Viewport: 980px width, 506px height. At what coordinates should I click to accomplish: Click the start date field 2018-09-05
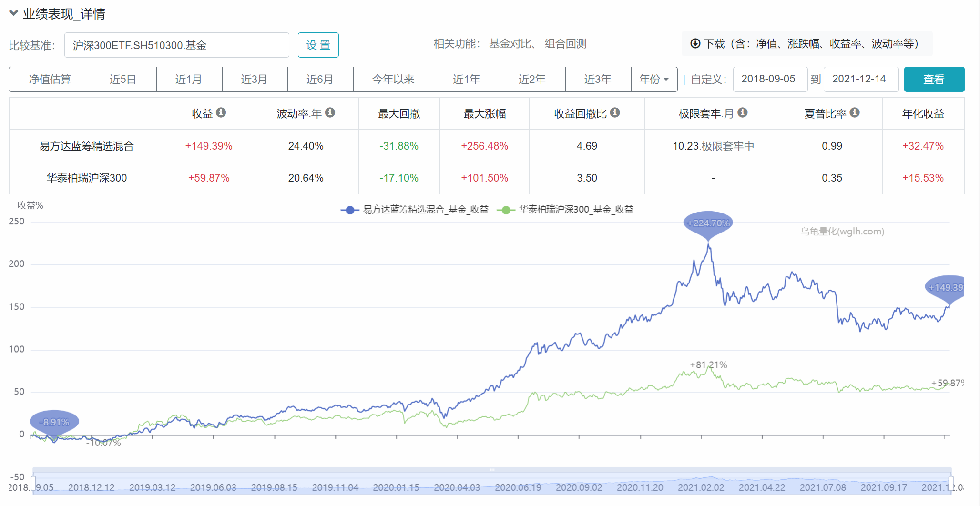(x=769, y=79)
